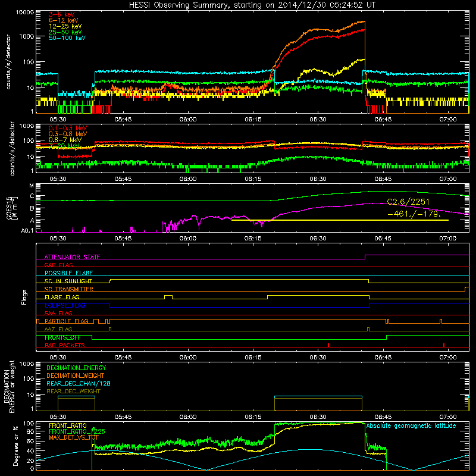Click the DECIMATION_WEIGHT legend label

coord(76,375)
